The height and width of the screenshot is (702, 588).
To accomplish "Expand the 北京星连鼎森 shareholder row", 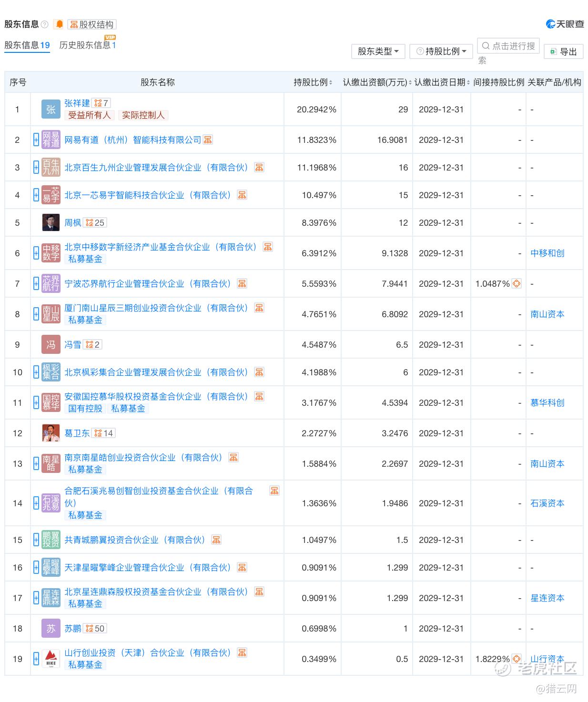I will pyautogui.click(x=36, y=598).
